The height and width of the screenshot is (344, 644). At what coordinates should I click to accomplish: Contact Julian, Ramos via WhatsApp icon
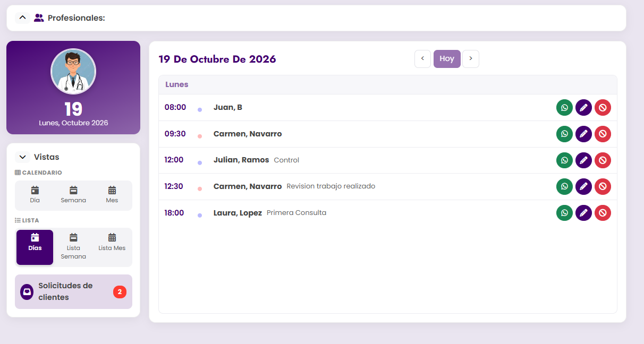click(564, 160)
